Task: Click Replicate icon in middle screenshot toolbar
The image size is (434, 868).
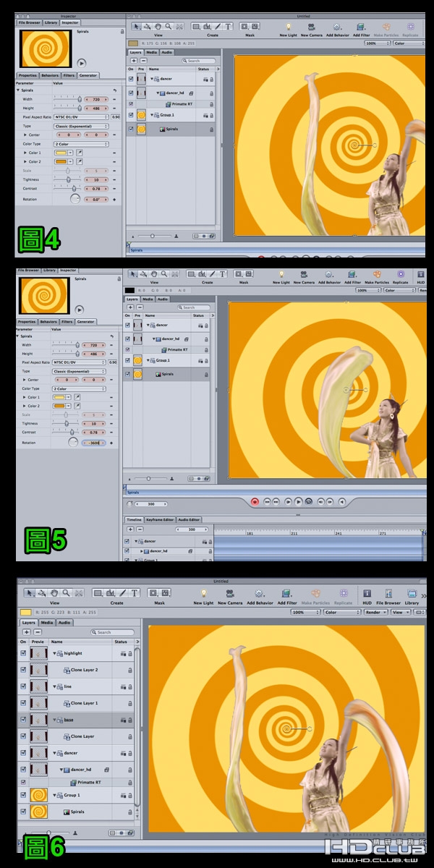Action: click(x=402, y=274)
